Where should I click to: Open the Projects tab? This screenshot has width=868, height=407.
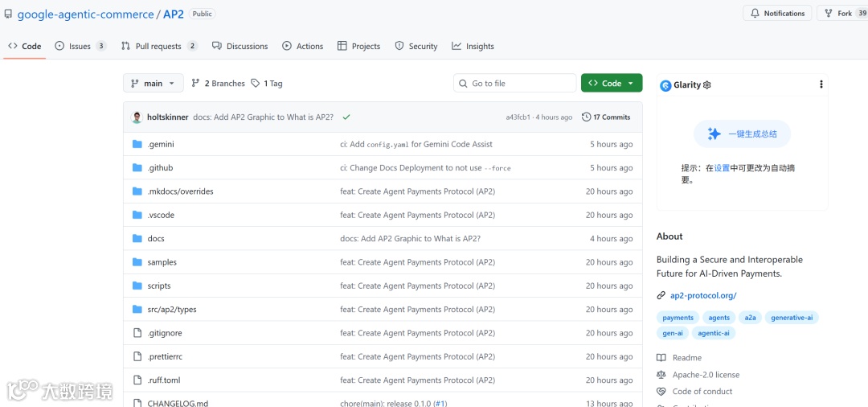coord(358,46)
